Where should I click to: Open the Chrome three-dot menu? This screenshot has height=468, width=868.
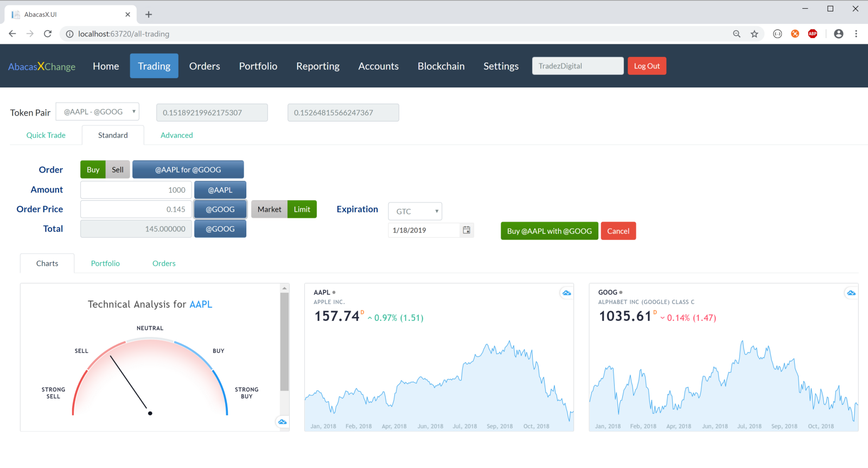tap(856, 34)
